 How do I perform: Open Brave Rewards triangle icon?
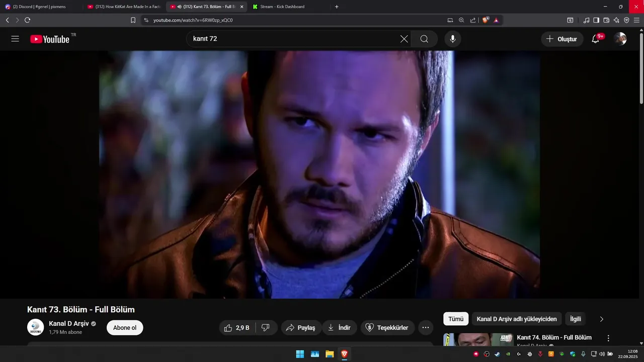tap(496, 20)
